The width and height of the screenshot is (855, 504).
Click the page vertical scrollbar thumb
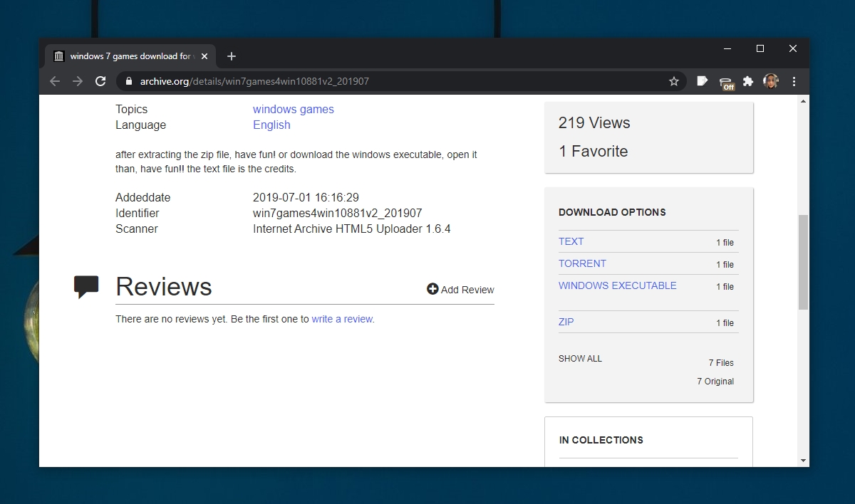tap(803, 262)
